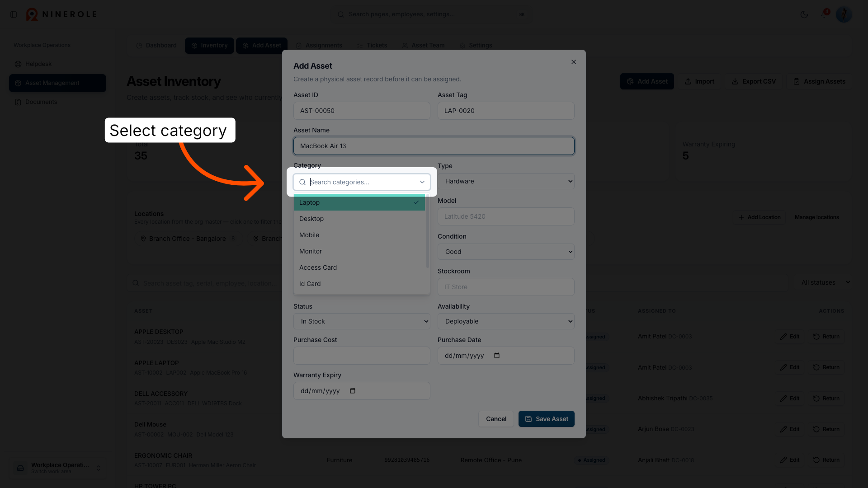Open calendar picker in Warranty Expiry

(353, 391)
